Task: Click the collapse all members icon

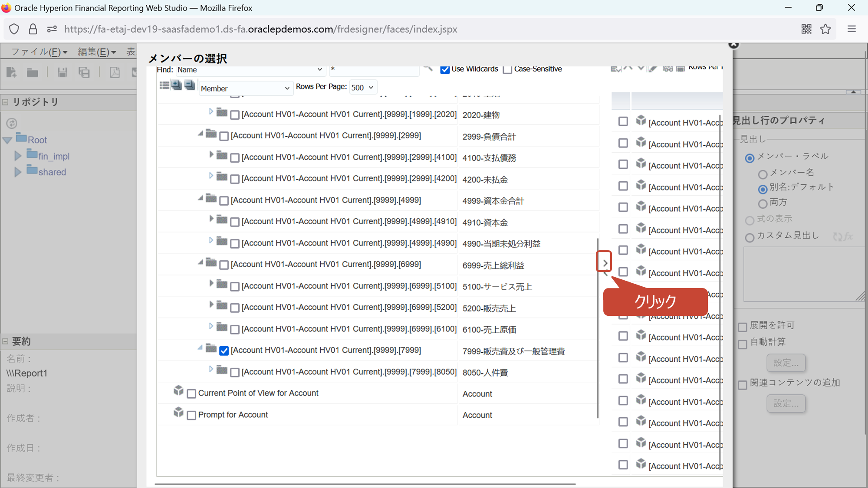Action: click(x=190, y=85)
